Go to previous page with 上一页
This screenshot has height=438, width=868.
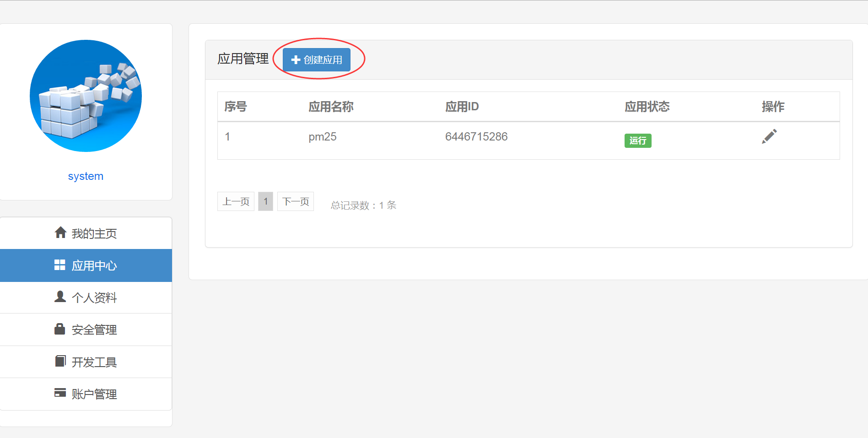click(x=236, y=201)
